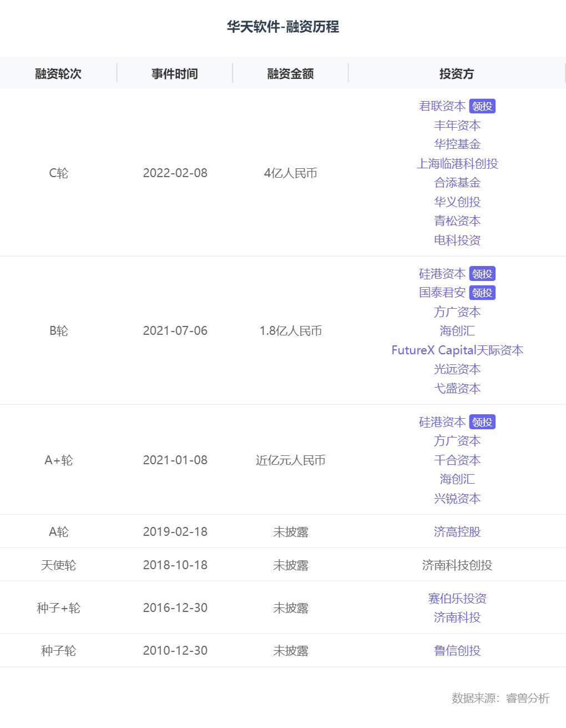Select 未披露 in the A轮 row

[x=291, y=532]
